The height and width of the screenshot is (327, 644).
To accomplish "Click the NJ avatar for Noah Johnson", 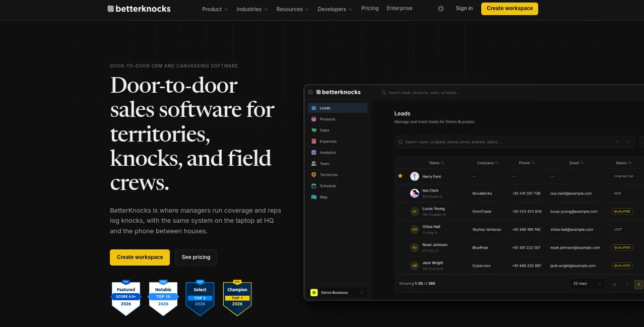I will 415,247.
